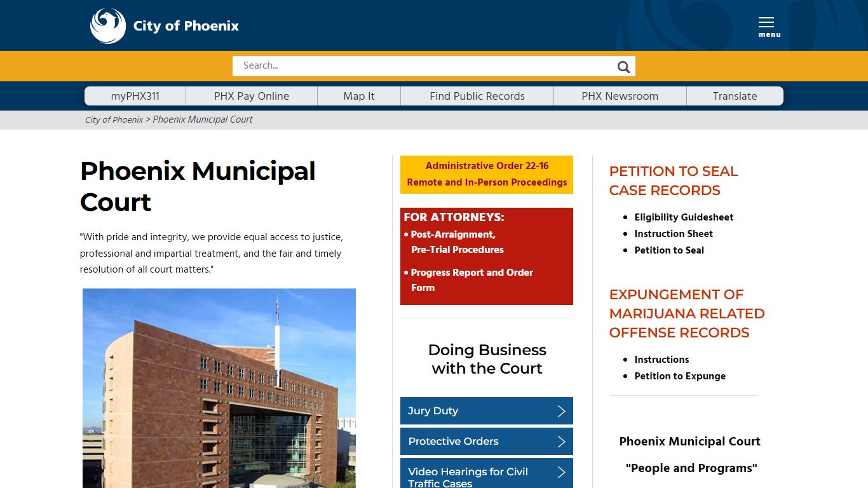Click the mission statement quote paragraph
This screenshot has height=488, width=868.
coord(212,253)
